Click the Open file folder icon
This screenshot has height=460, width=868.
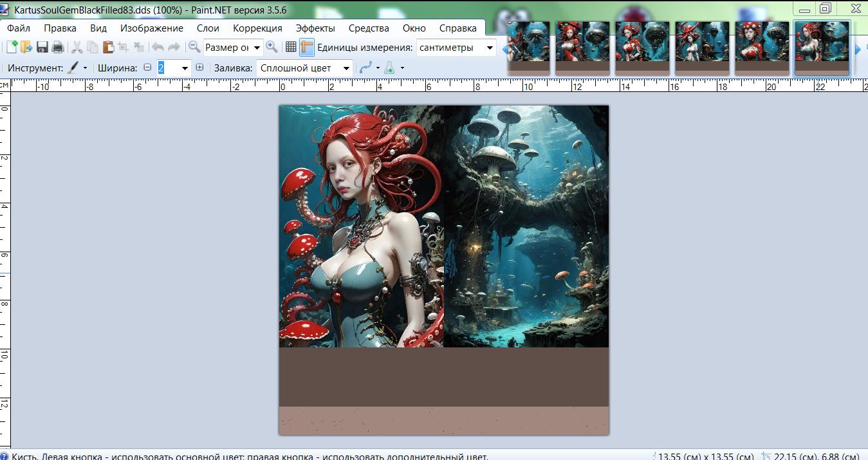click(26, 47)
